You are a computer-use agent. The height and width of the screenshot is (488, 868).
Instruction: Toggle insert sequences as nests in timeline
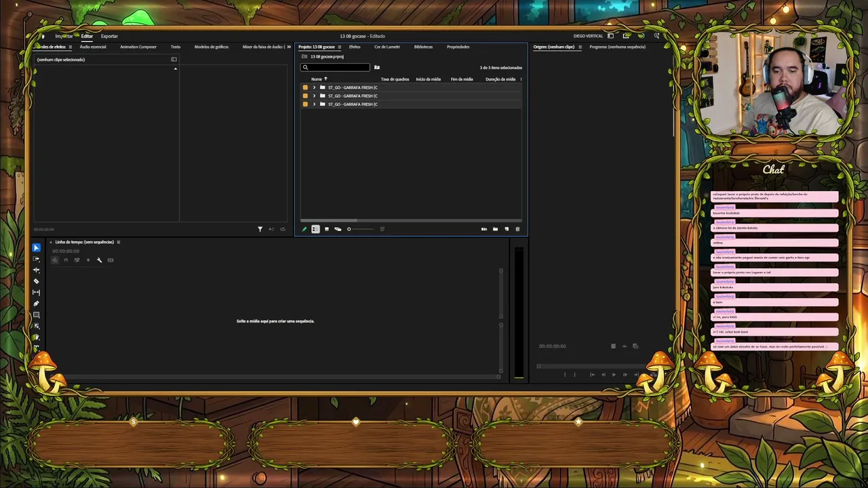tap(55, 260)
